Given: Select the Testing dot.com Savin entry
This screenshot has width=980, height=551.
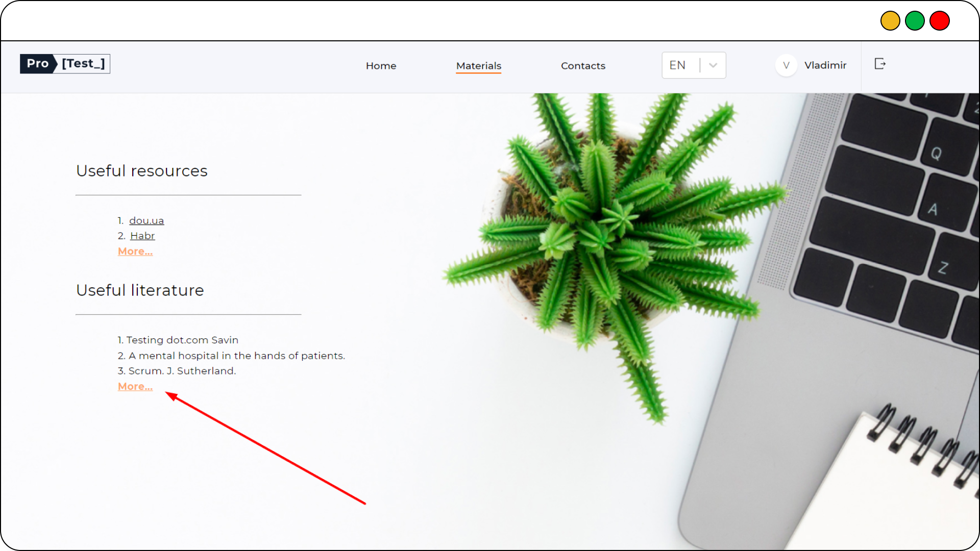Looking at the screenshot, I should click(x=178, y=340).
